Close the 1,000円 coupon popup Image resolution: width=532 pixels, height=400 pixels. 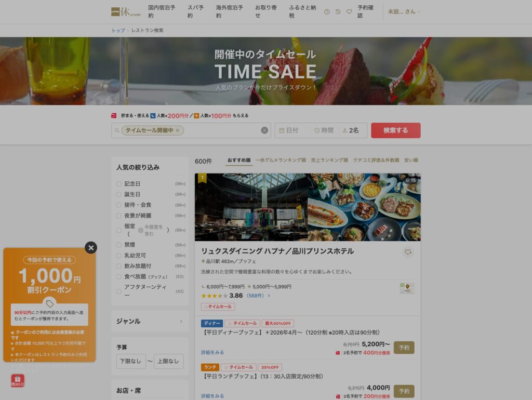pyautogui.click(x=91, y=248)
